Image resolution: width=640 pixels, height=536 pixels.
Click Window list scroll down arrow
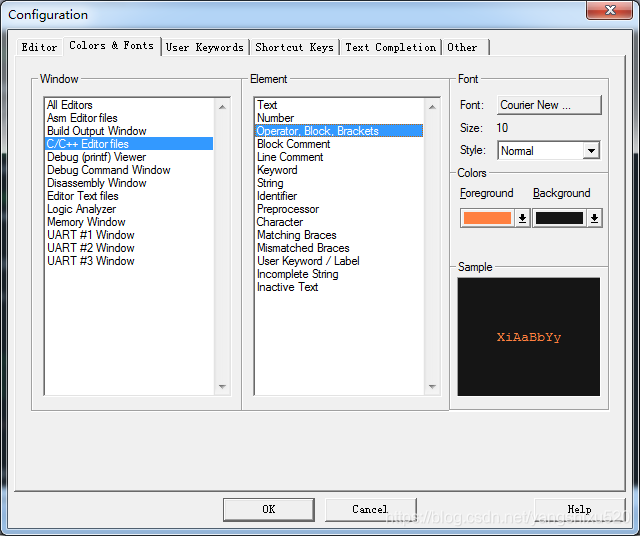[222, 386]
